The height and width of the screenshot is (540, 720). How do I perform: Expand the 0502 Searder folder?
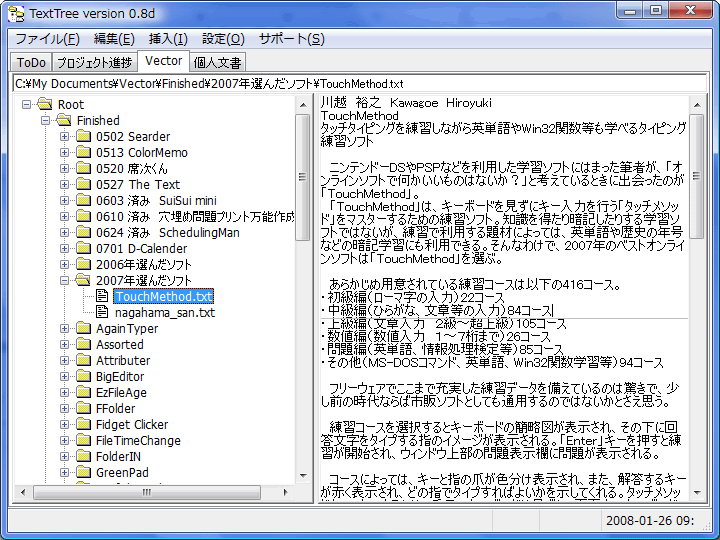64,136
